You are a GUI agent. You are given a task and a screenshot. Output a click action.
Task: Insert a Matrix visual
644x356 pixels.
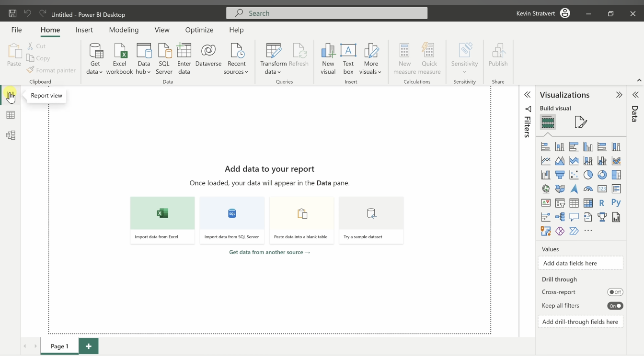click(x=588, y=203)
